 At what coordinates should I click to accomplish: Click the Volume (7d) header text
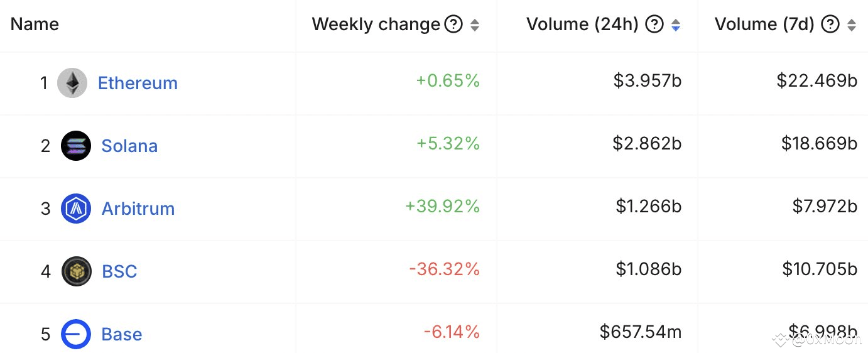764,24
